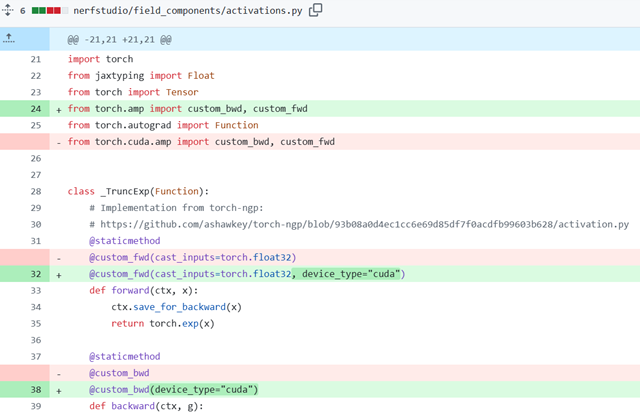Select line number 32

coord(36,274)
